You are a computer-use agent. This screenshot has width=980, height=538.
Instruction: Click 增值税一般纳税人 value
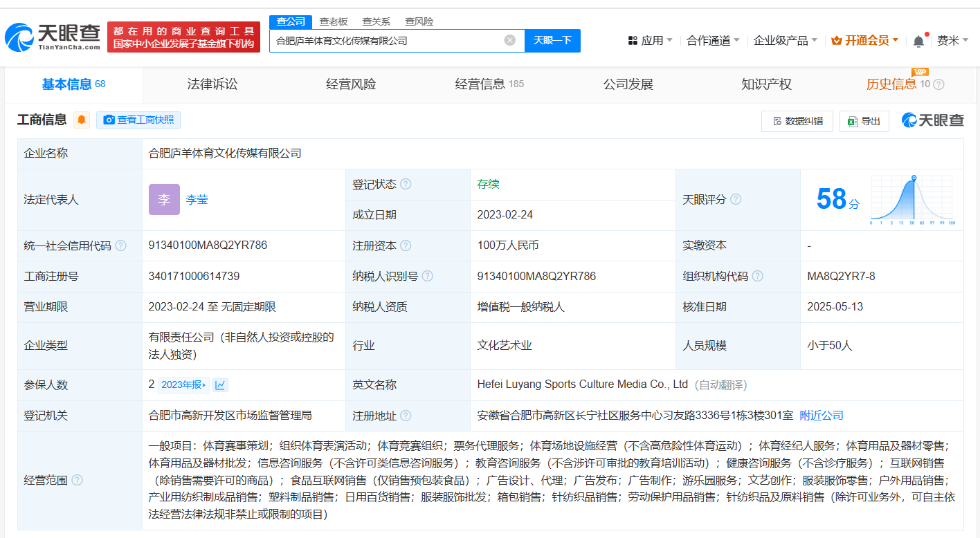pyautogui.click(x=520, y=306)
